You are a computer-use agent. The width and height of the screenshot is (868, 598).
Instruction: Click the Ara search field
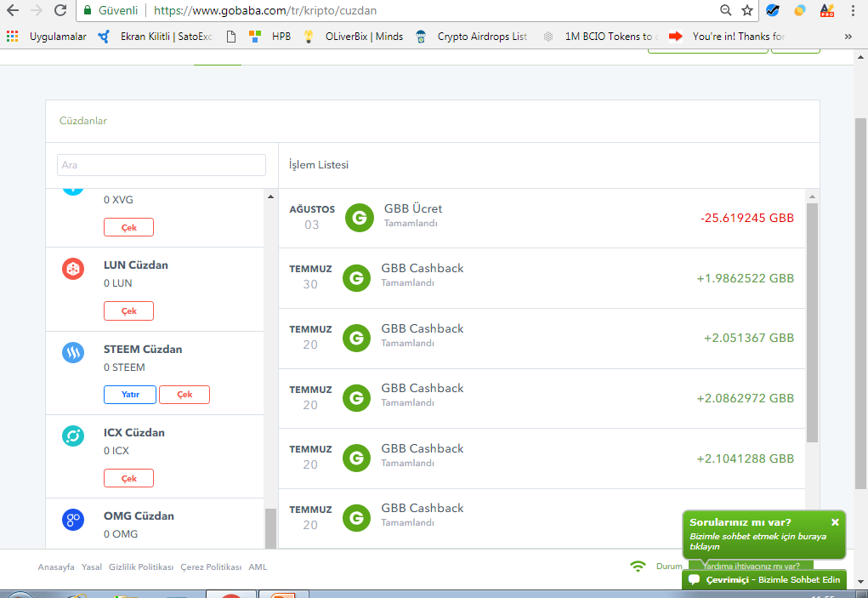tap(161, 165)
